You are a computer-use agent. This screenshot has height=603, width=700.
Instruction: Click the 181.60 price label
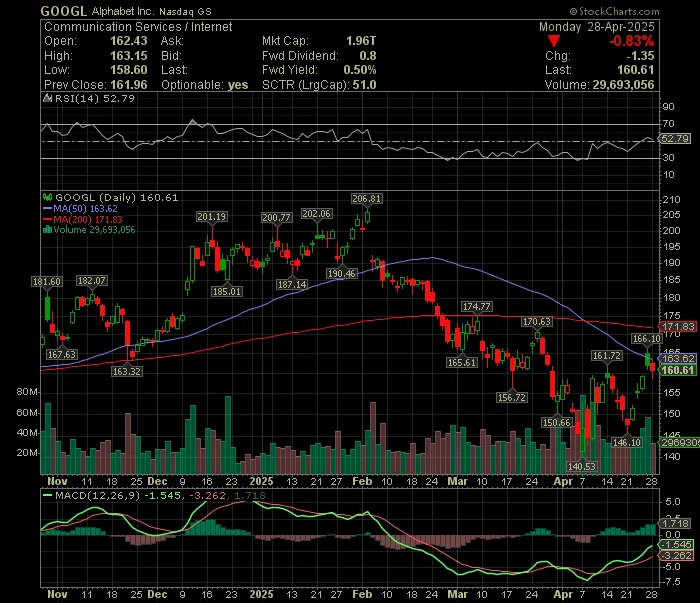(47, 282)
